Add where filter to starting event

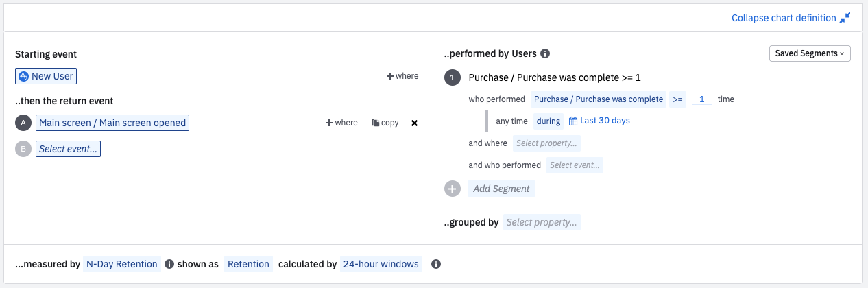402,76
